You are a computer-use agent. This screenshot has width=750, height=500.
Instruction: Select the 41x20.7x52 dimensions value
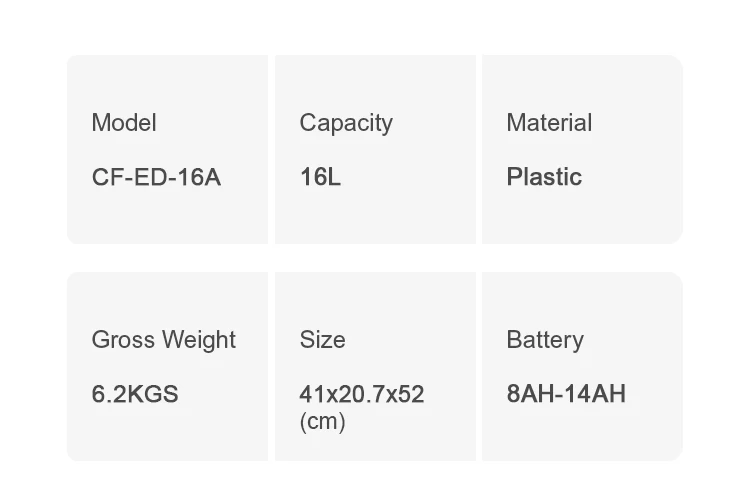[x=362, y=394]
